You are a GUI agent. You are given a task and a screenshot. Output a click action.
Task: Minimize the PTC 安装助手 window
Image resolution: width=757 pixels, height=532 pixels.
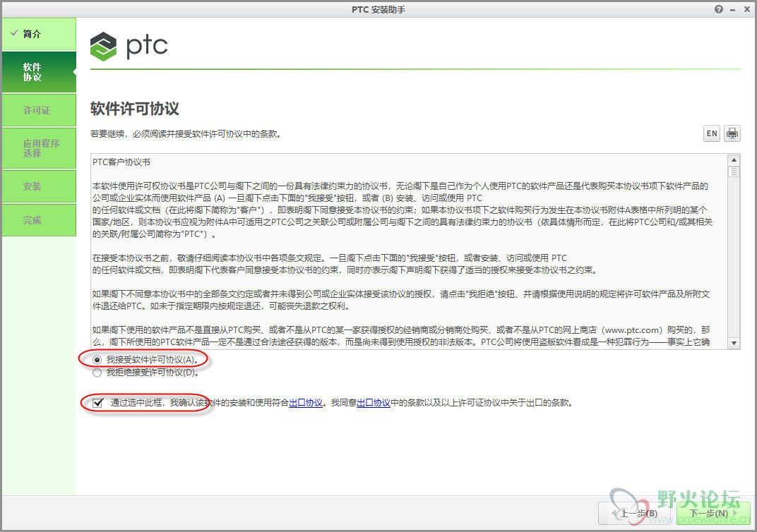pyautogui.click(x=733, y=9)
